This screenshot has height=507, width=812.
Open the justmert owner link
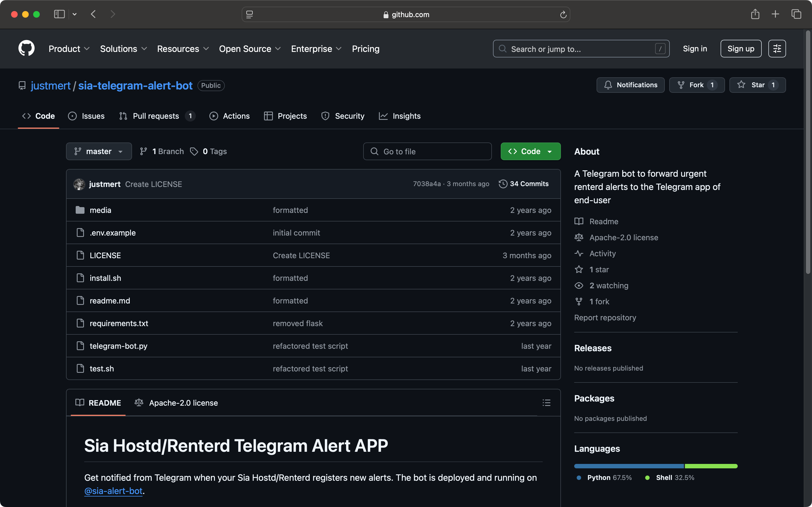point(51,86)
